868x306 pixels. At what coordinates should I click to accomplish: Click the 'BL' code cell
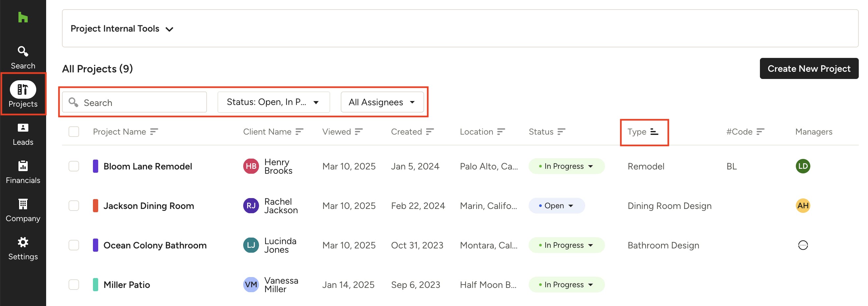pyautogui.click(x=731, y=166)
